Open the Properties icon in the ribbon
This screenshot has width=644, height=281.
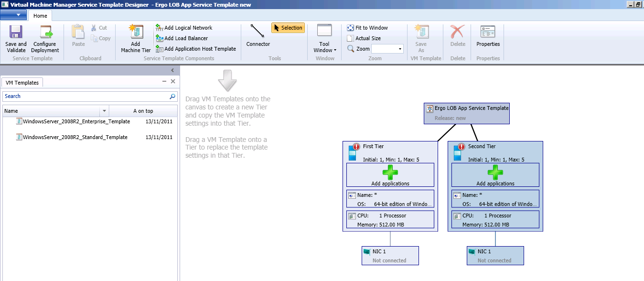pos(487,33)
